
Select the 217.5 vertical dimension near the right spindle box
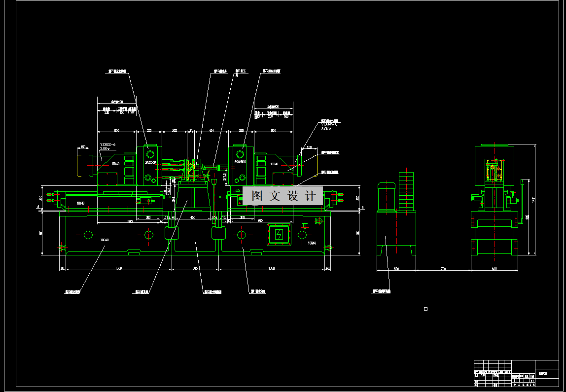(x=225, y=177)
